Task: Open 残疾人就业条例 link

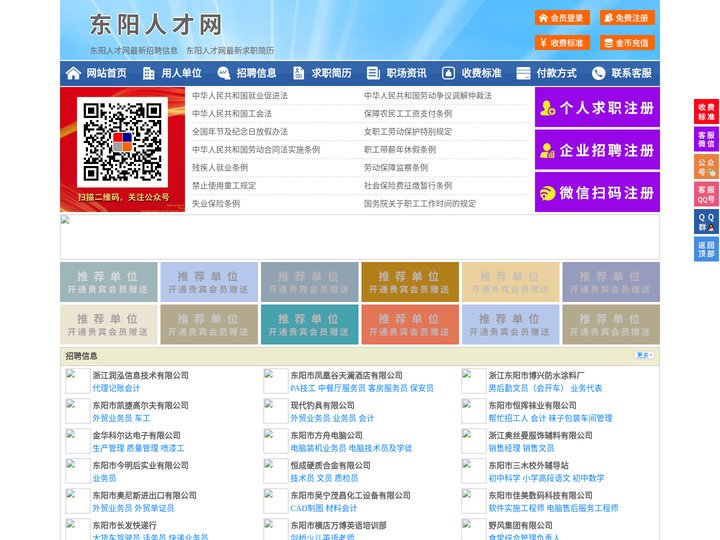Action: point(220,168)
